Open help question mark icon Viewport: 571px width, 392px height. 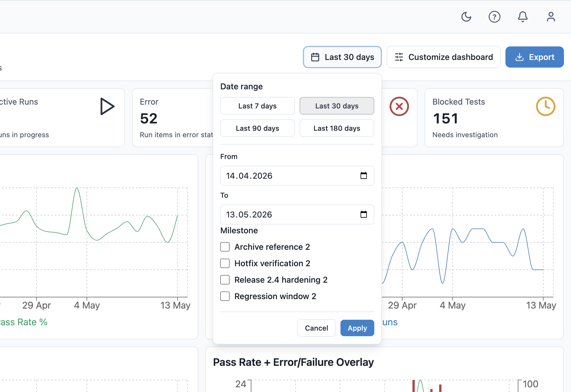495,17
